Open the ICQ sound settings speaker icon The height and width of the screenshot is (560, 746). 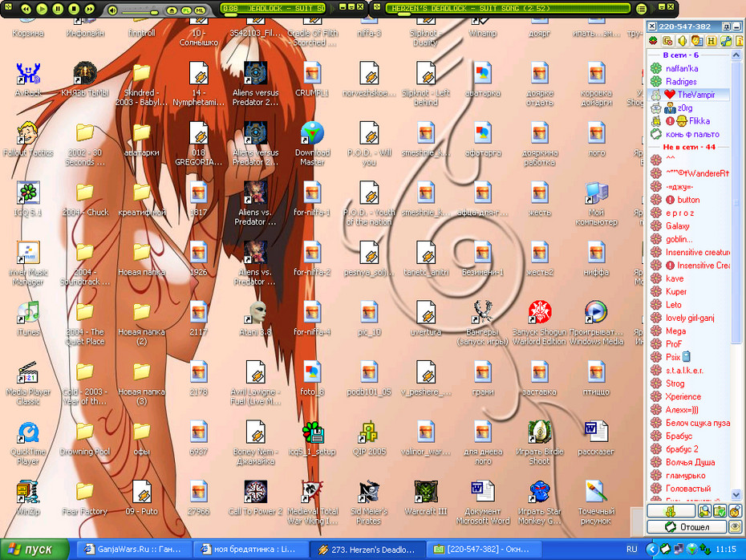(x=682, y=40)
